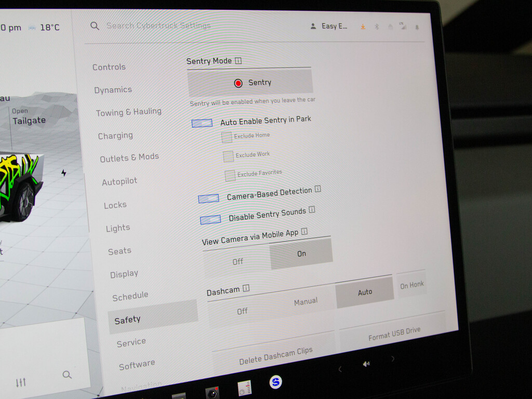Screen dimensions: 532x399
Task: Check the Exclude Home box
Action: click(x=227, y=137)
